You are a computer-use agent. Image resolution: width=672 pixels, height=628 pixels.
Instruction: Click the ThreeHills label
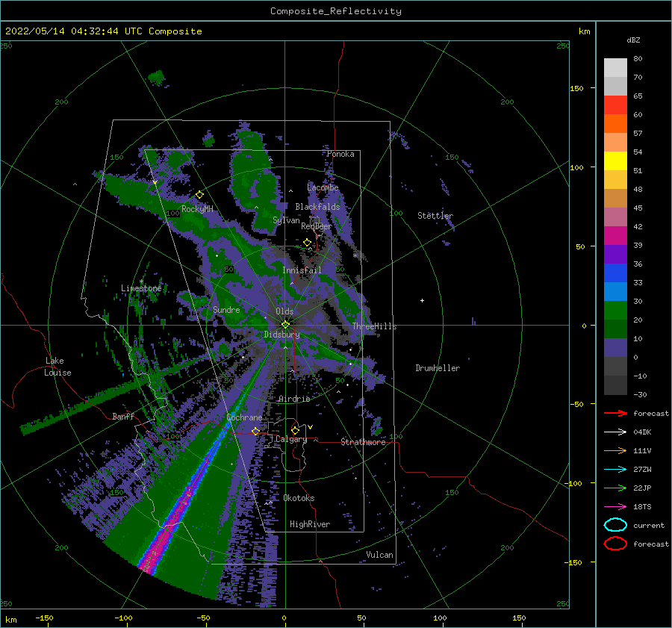coord(374,326)
